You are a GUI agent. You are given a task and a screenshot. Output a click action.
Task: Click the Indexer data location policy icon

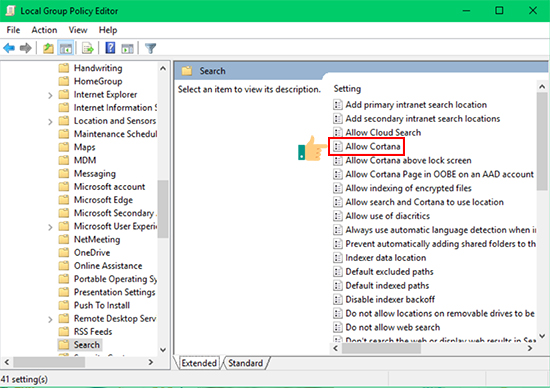pyautogui.click(x=337, y=257)
